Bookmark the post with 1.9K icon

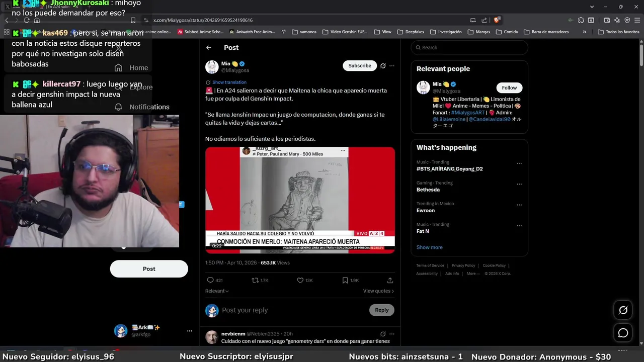pyautogui.click(x=345, y=281)
